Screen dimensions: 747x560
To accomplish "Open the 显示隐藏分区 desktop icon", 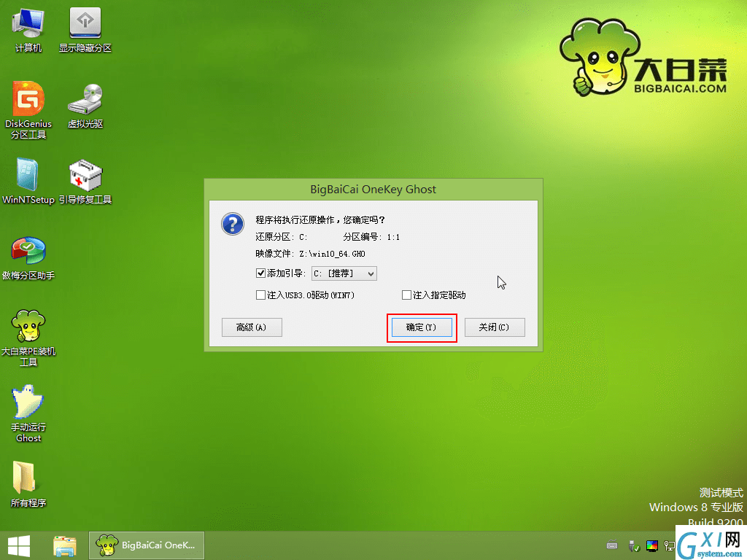I will click(85, 29).
